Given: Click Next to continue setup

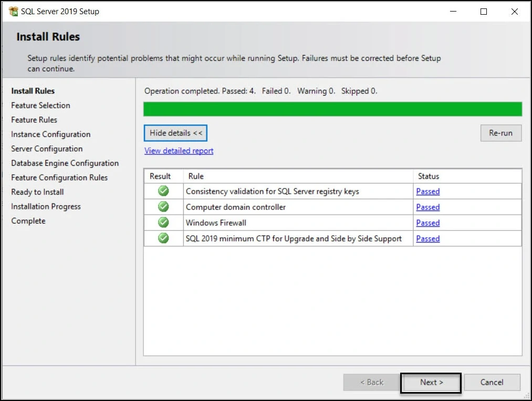Looking at the screenshot, I should click(431, 383).
